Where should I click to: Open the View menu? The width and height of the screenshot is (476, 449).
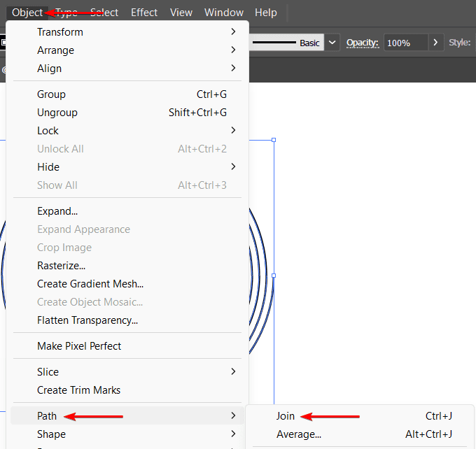point(181,13)
